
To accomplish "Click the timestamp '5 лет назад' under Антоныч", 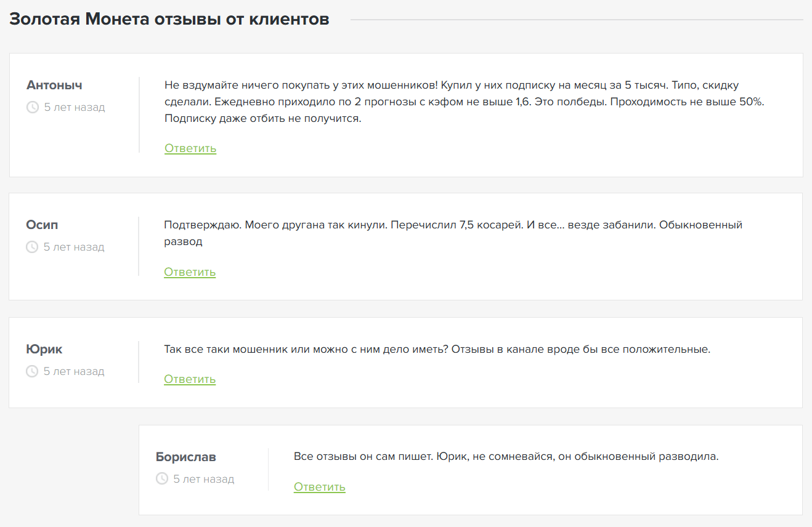I will click(x=76, y=107).
